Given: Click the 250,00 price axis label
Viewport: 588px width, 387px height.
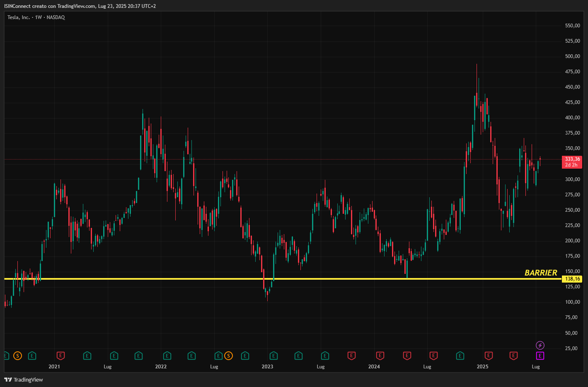Looking at the screenshot, I should pos(572,210).
